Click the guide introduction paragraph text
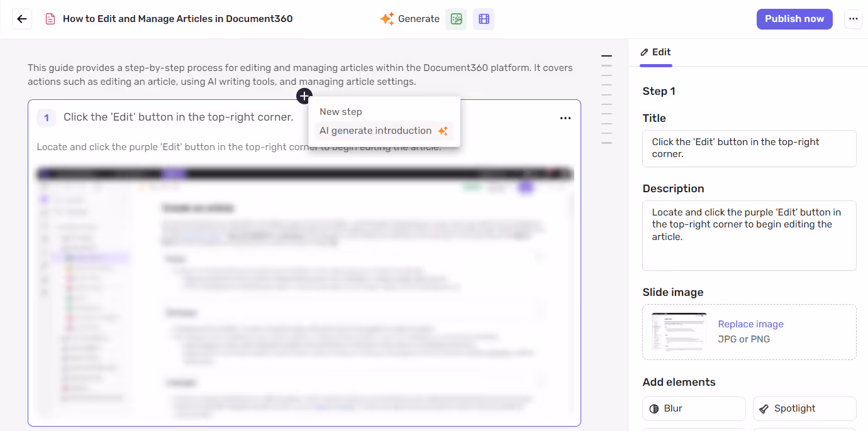Image resolution: width=868 pixels, height=431 pixels. [300, 75]
